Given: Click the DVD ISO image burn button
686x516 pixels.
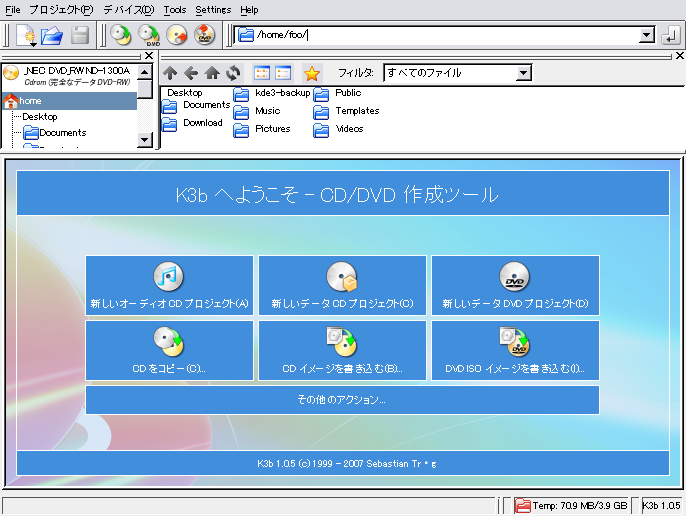Looking at the screenshot, I should [515, 350].
